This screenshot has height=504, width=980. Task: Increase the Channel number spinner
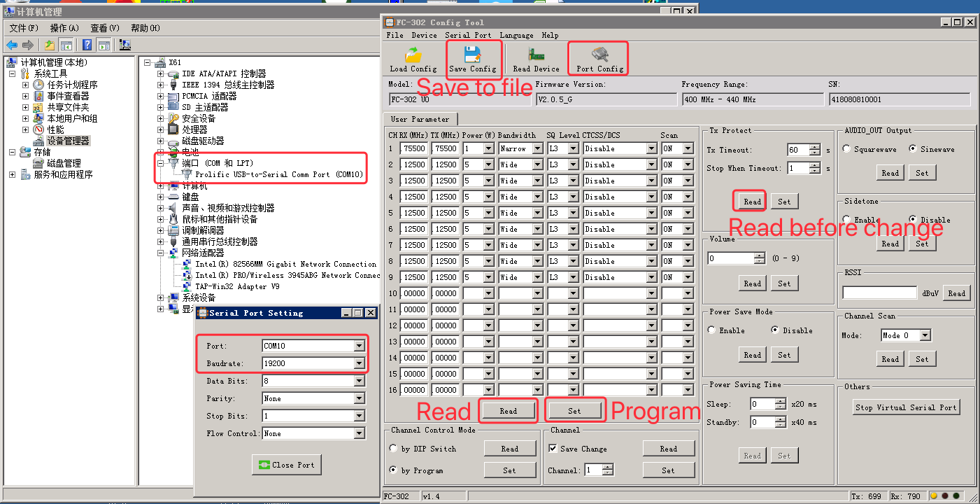(x=609, y=468)
